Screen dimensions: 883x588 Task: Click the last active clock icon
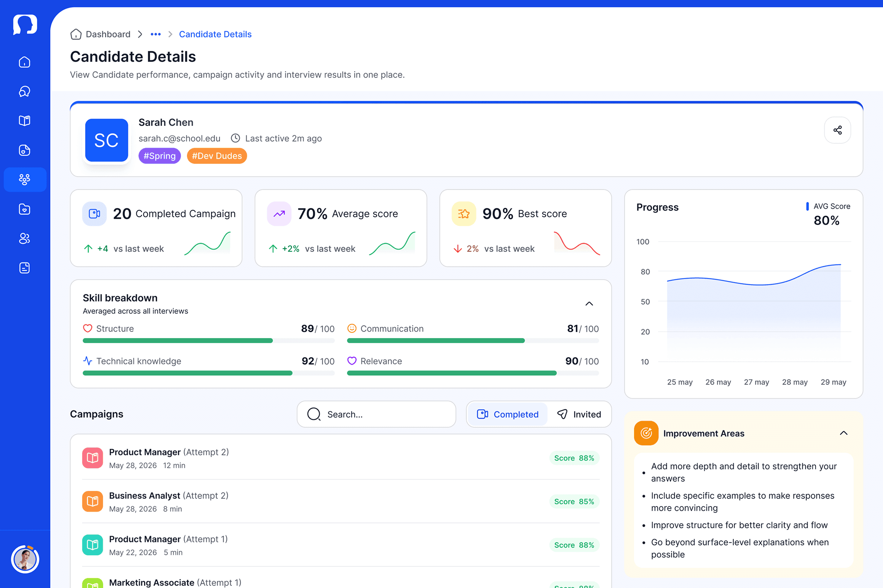coord(236,138)
